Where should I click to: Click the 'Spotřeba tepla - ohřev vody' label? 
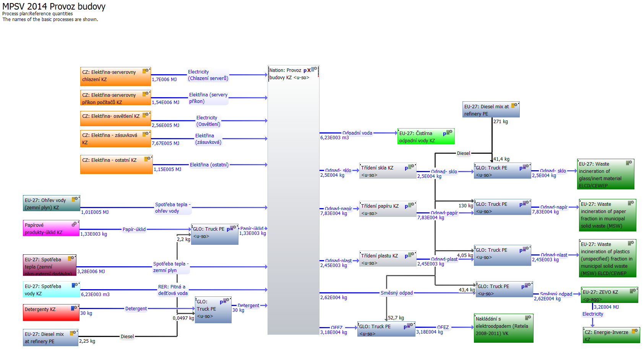pyautogui.click(x=173, y=208)
